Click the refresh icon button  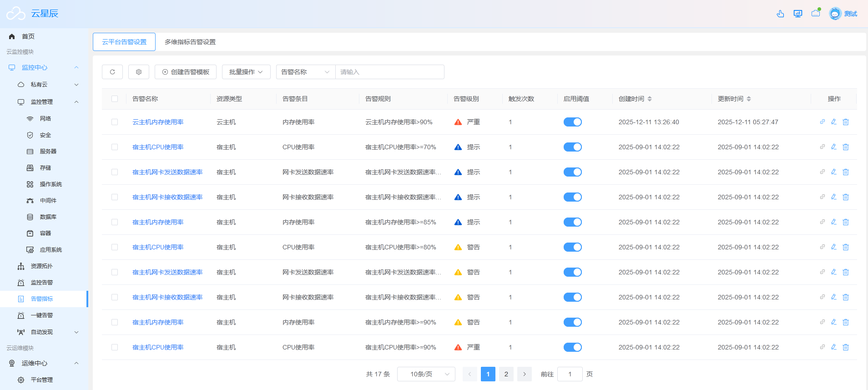coord(112,72)
